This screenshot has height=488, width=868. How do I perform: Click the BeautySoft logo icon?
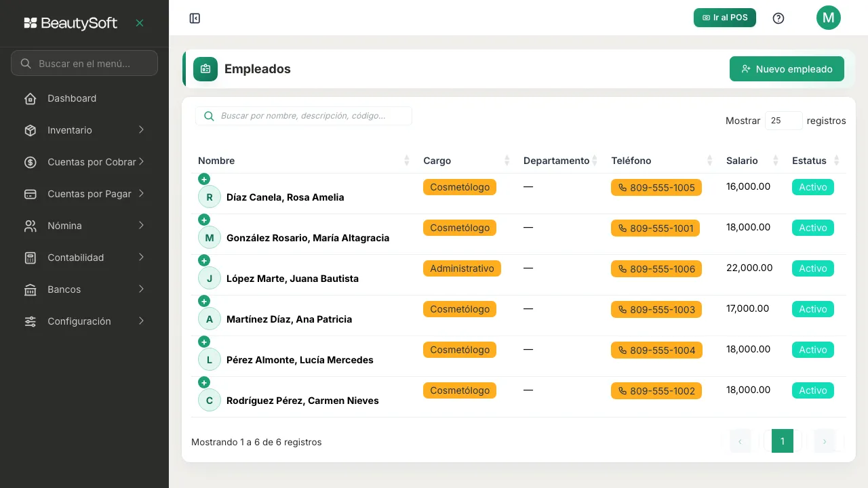click(x=31, y=23)
